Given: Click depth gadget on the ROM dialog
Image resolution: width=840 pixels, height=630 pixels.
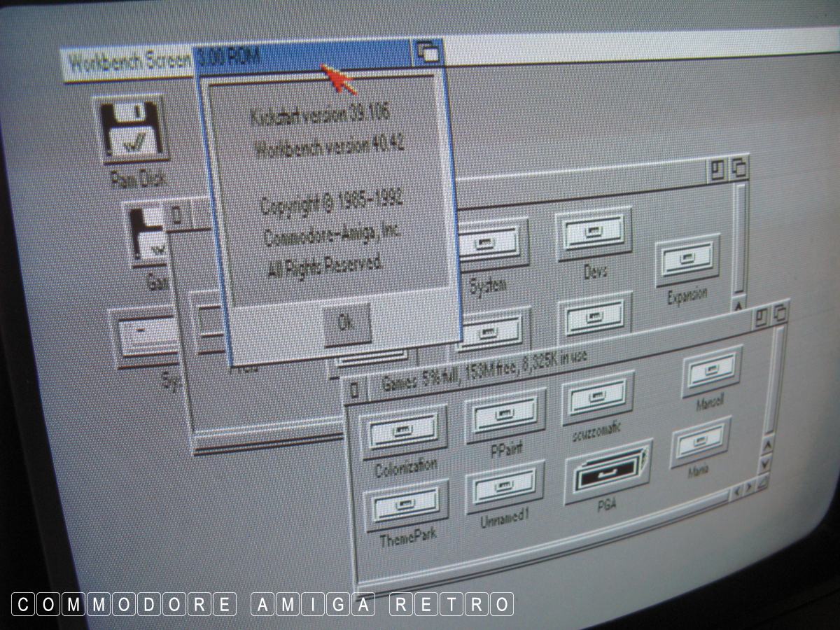Looking at the screenshot, I should pyautogui.click(x=427, y=52).
